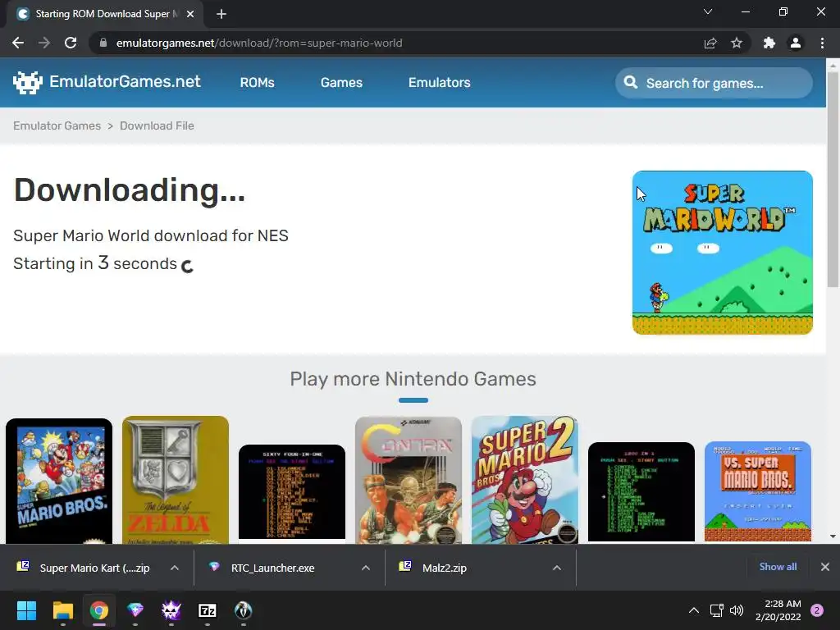Open the penguin-like taskbar app icon
This screenshot has width=840, height=630.
(243, 610)
